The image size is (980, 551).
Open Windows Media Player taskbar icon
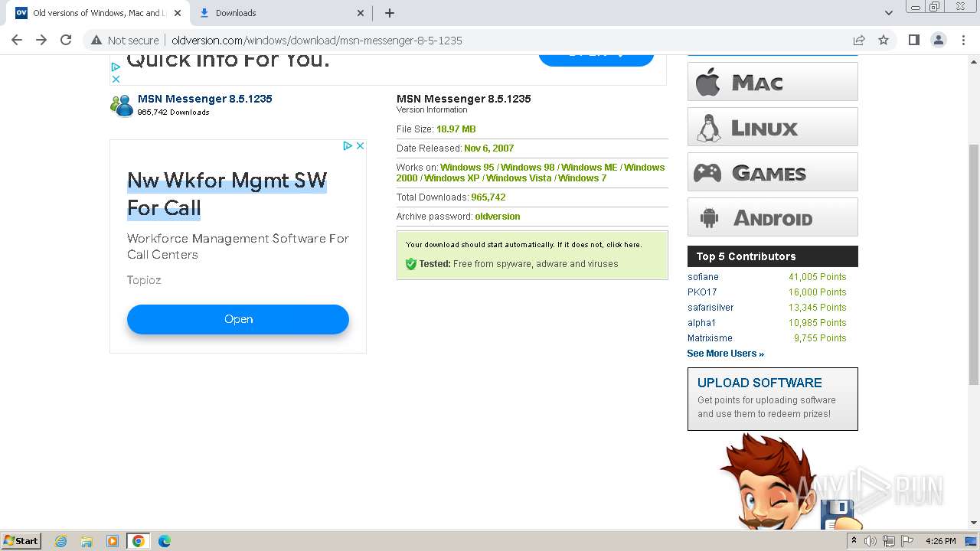[113, 541]
